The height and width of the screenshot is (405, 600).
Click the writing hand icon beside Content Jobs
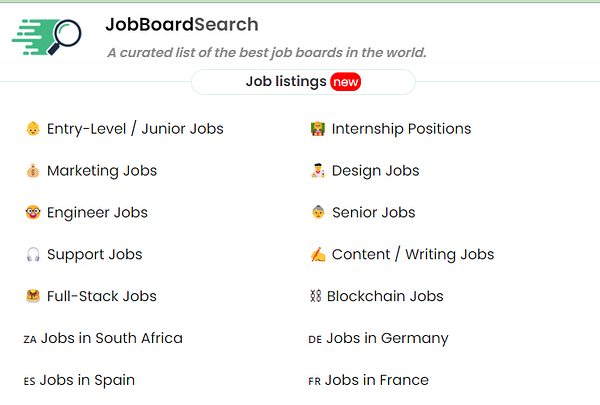click(x=318, y=255)
